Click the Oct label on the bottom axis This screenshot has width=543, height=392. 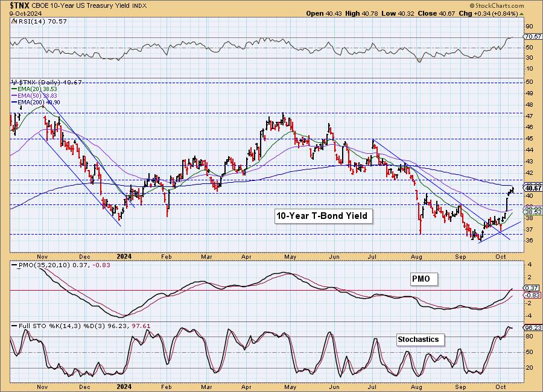[500, 387]
